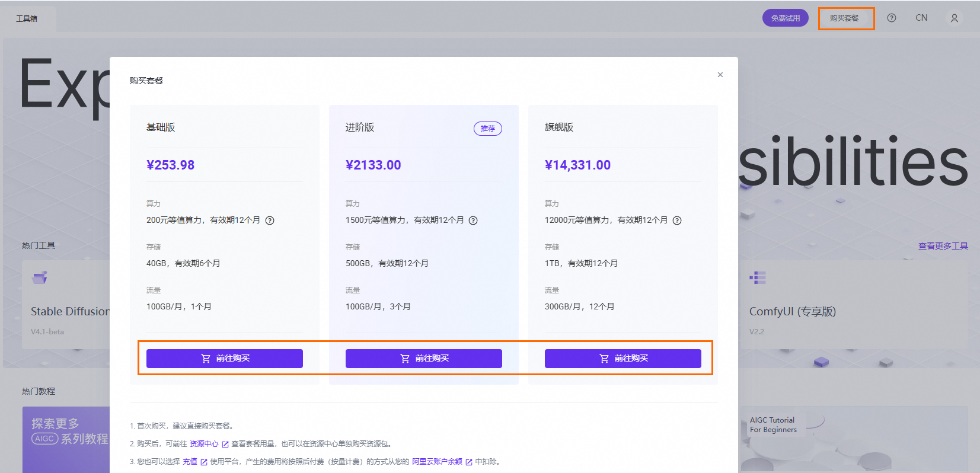Image resolution: width=980 pixels, height=473 pixels.
Task: Select text 1TB，有效期12个月
Action: point(582,263)
